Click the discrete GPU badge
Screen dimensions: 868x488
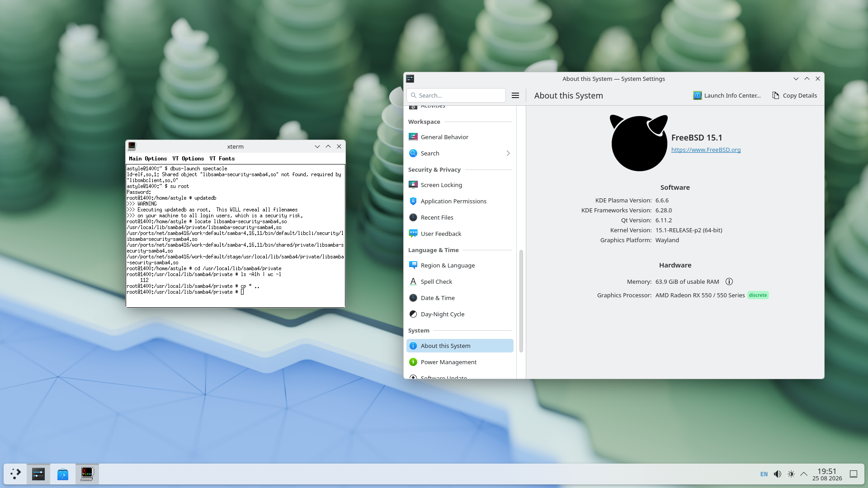click(x=758, y=295)
